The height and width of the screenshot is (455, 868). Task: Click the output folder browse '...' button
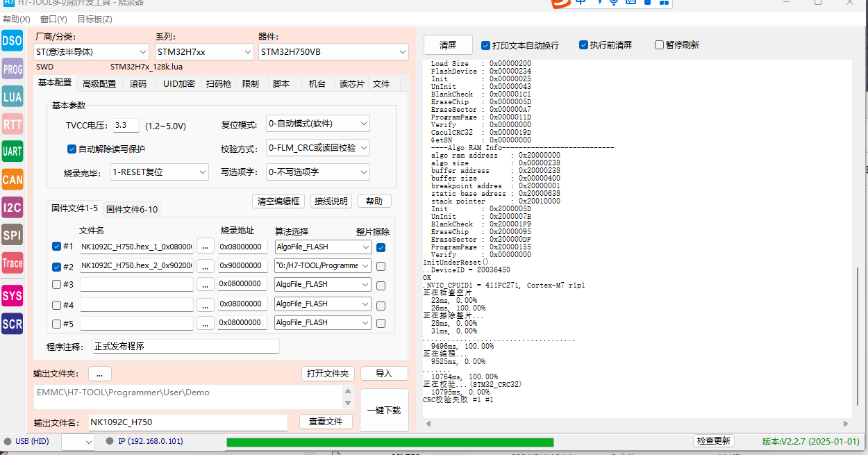pos(99,374)
